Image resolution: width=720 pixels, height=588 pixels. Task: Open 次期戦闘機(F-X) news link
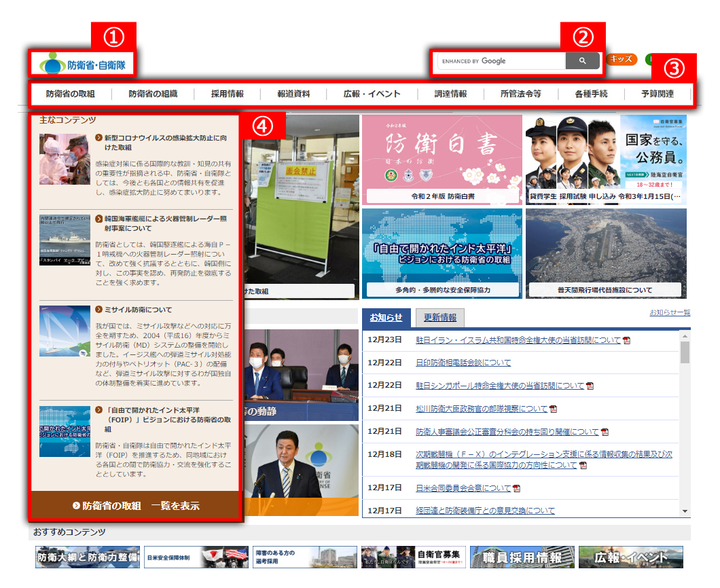(x=544, y=460)
